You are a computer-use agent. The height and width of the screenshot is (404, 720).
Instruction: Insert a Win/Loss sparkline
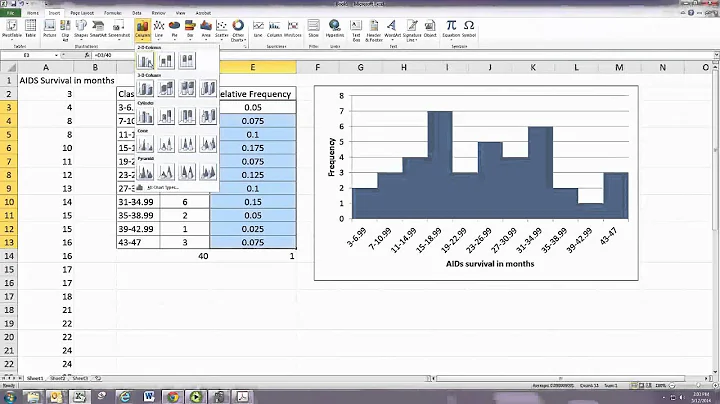(292, 28)
